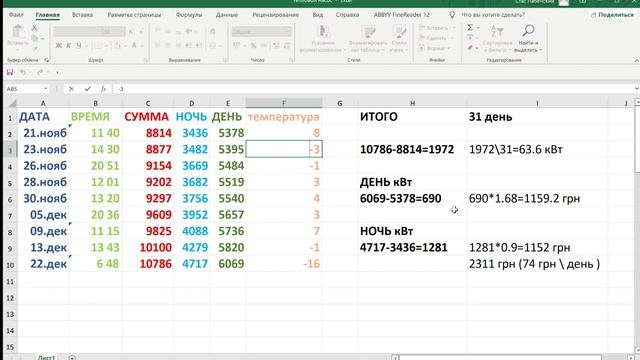Open Quick Access Toolbar customize arrow
Screen dimensions: 640x360
(57, 73)
